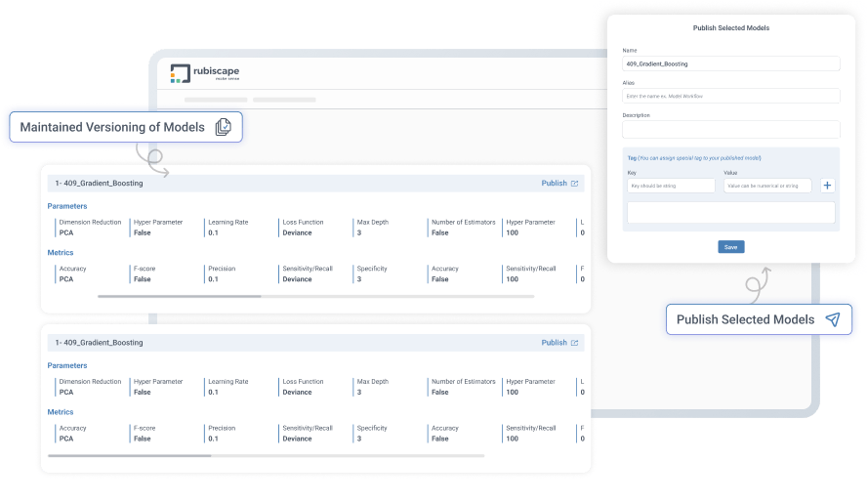Click the Publish link on the lower model card
The width and height of the screenshot is (868, 503).
pyautogui.click(x=555, y=343)
